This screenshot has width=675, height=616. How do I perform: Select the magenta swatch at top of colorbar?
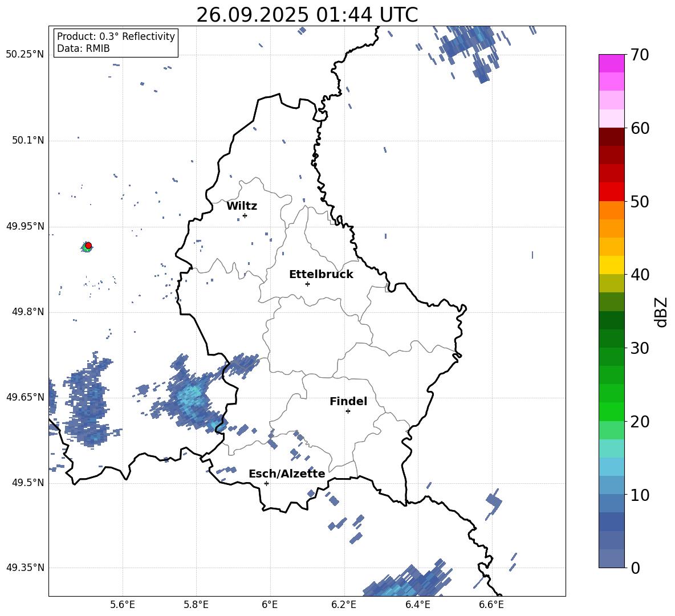coord(611,63)
